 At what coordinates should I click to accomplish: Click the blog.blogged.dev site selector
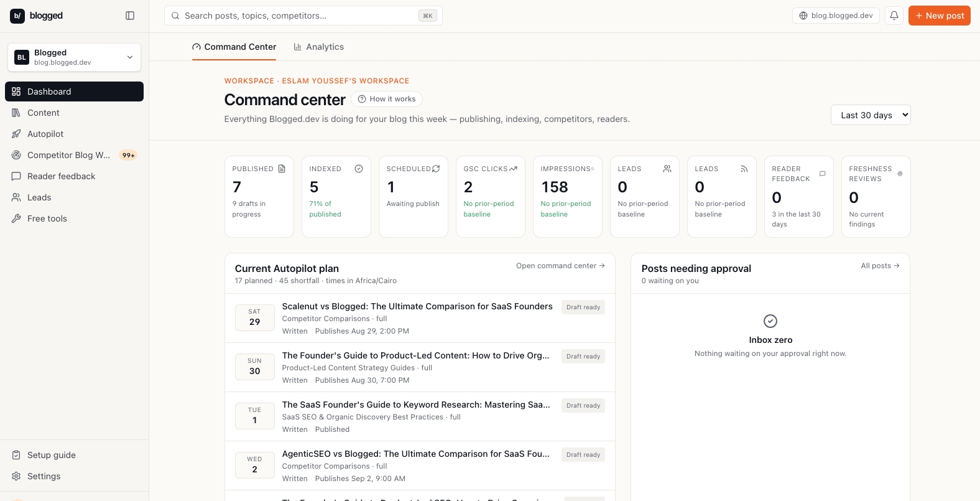pyautogui.click(x=836, y=16)
